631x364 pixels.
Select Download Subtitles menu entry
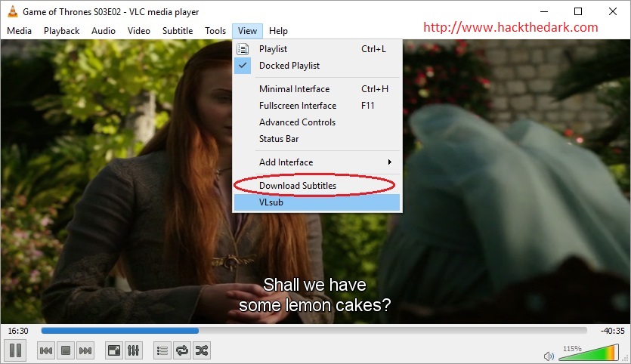pyautogui.click(x=317, y=186)
